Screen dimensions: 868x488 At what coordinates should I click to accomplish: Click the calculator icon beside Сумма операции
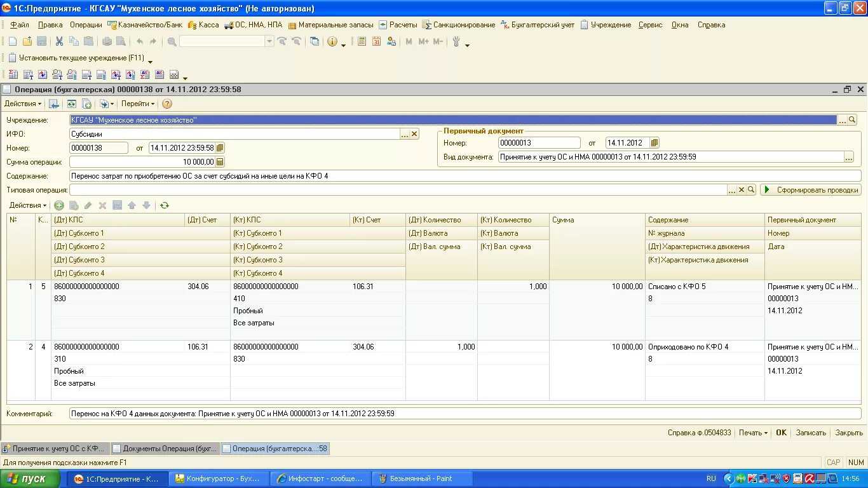[x=220, y=162]
